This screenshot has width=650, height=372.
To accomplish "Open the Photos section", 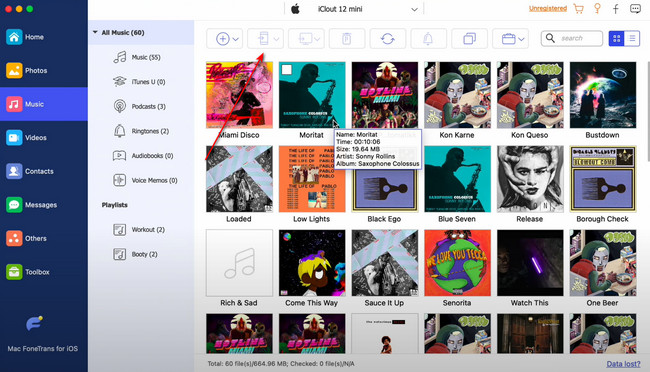I will click(44, 71).
